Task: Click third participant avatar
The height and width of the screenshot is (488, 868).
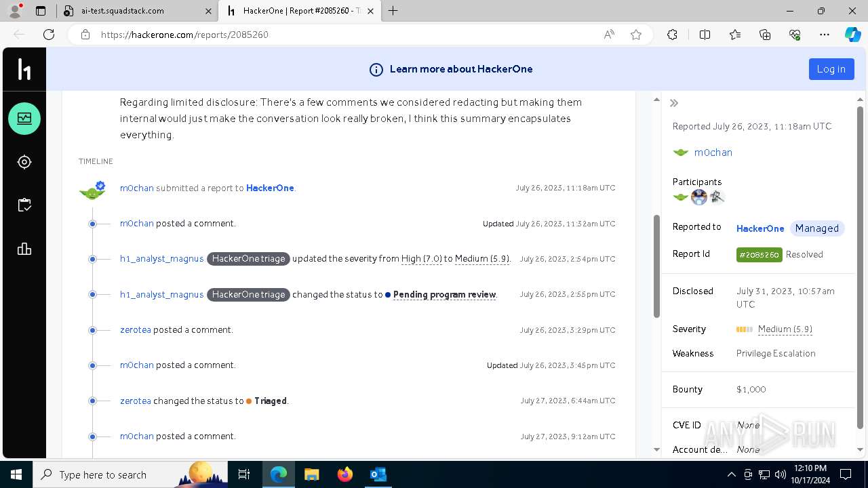Action: coord(717,197)
